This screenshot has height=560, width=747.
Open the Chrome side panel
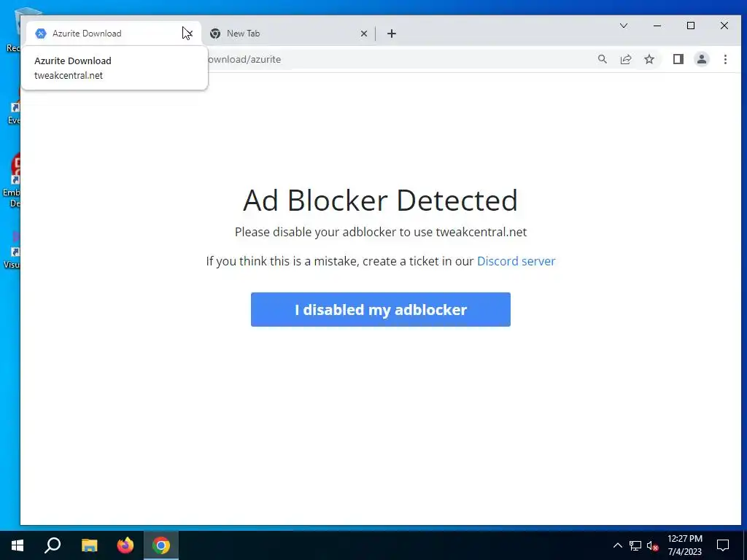point(678,59)
